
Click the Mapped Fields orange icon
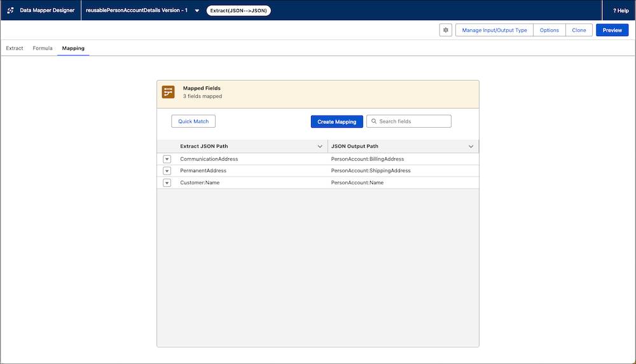[168, 92]
